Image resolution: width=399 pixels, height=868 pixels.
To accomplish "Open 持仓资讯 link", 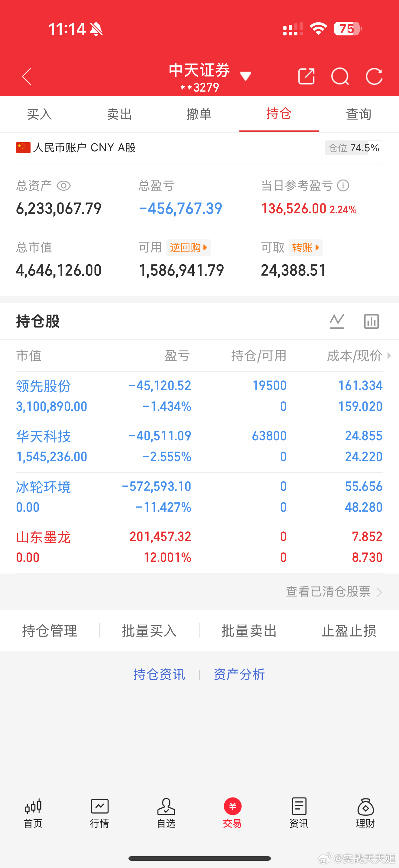I will click(x=159, y=675).
